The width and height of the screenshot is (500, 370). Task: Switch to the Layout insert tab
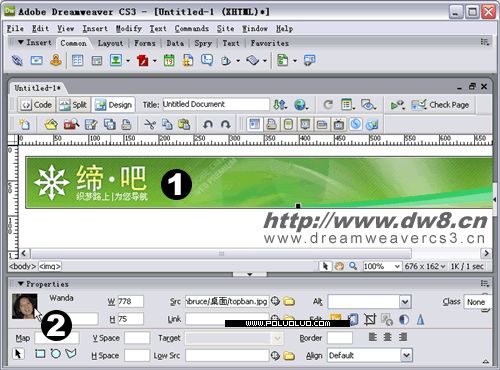(110, 43)
